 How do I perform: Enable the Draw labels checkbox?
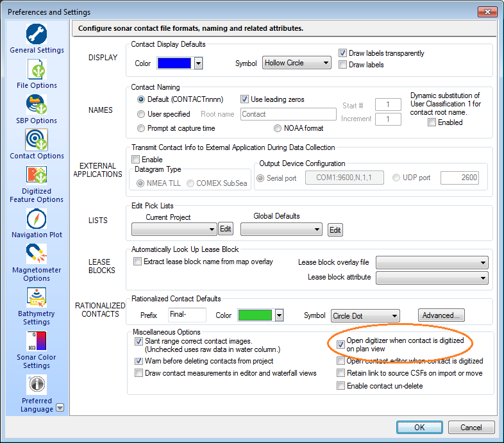pos(343,65)
